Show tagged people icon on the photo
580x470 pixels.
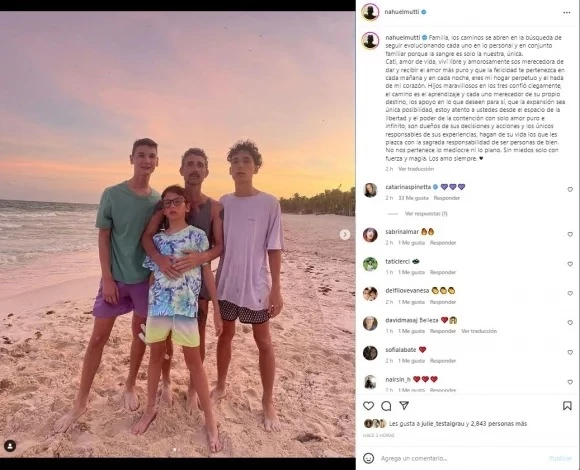[10, 446]
